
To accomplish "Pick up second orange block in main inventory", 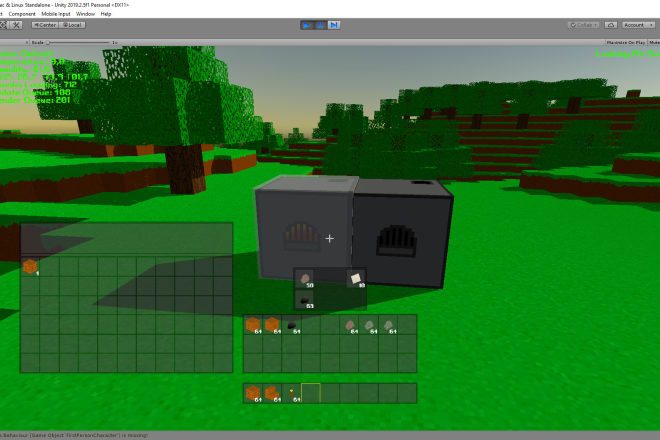I will point(272,325).
